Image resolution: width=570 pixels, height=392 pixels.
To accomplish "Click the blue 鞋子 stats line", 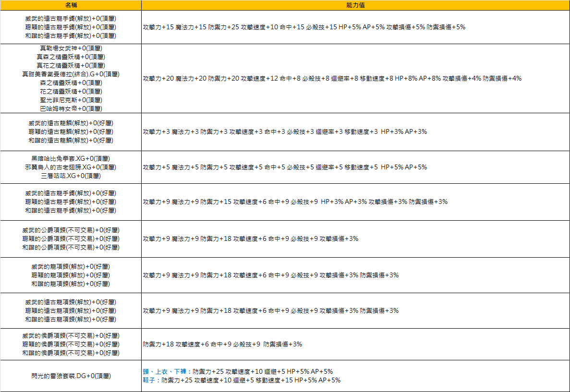I will click(242, 380).
